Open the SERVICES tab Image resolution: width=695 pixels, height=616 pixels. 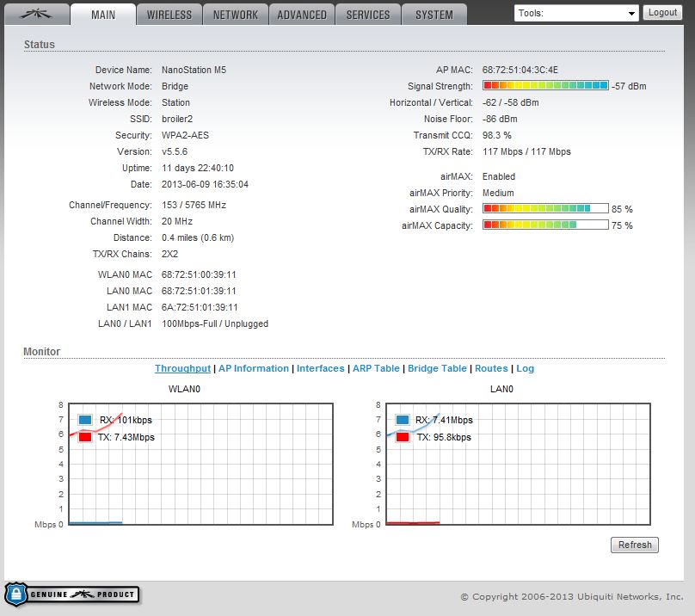[368, 15]
